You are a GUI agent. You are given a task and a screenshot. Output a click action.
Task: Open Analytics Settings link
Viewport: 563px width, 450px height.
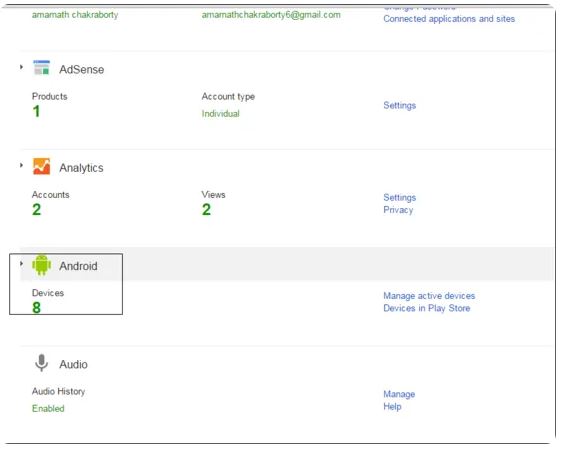[400, 197]
